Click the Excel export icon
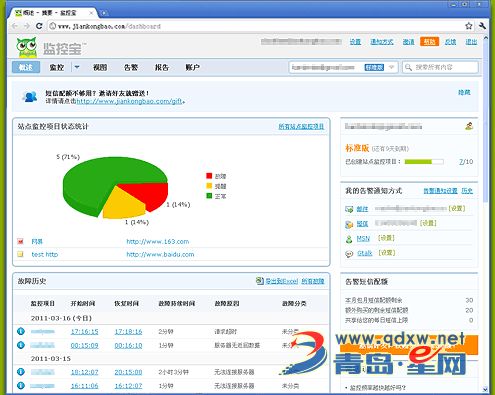The image size is (495, 395). pyautogui.click(x=260, y=281)
